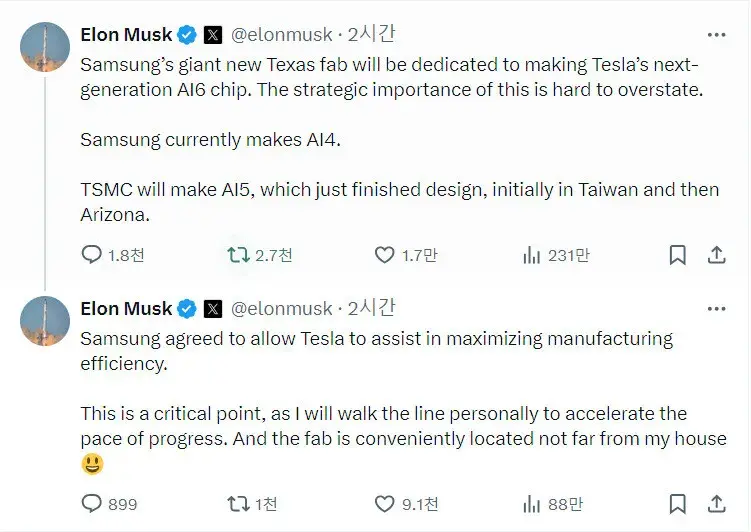
Task: Share the first tweet via share icon
Action: tap(716, 256)
